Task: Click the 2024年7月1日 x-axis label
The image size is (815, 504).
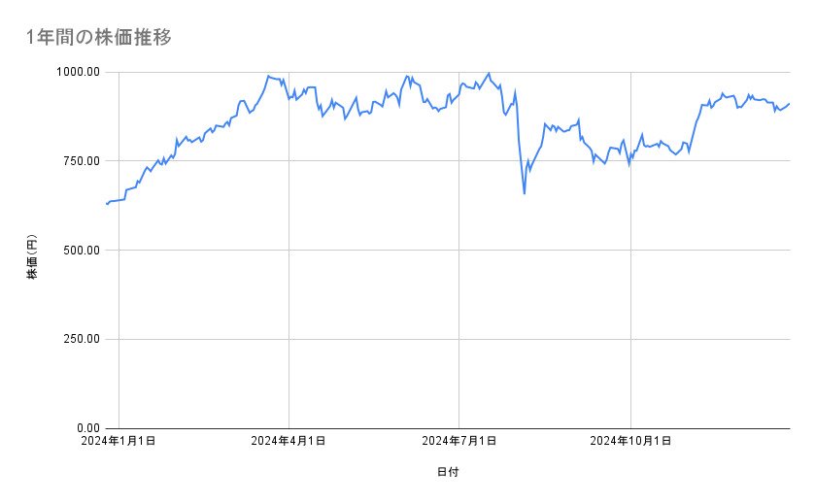Action: pyautogui.click(x=459, y=442)
